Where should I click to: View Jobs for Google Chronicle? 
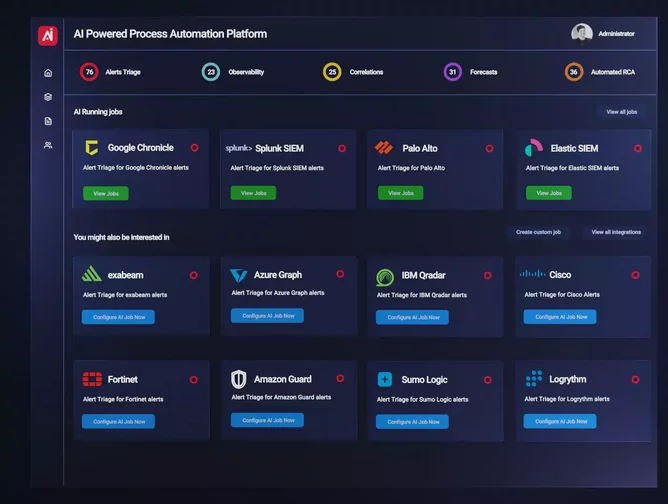(106, 193)
